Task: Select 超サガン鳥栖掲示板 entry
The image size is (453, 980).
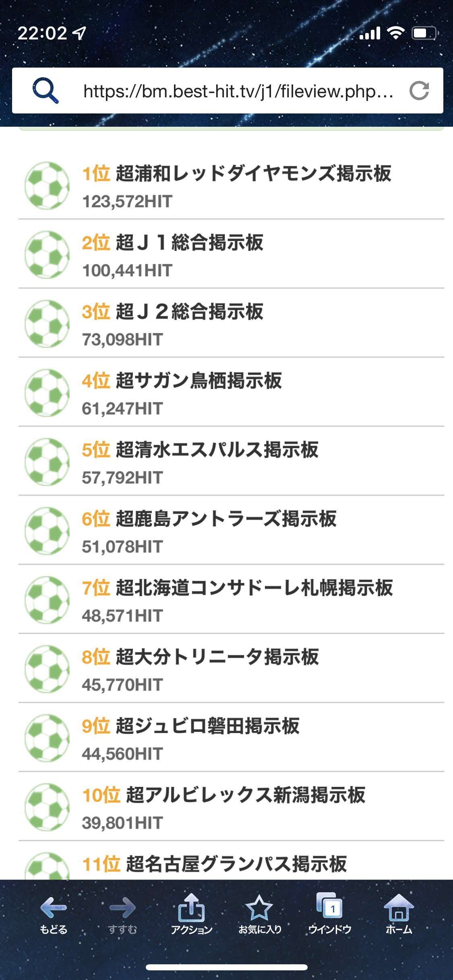Action: coord(199,381)
